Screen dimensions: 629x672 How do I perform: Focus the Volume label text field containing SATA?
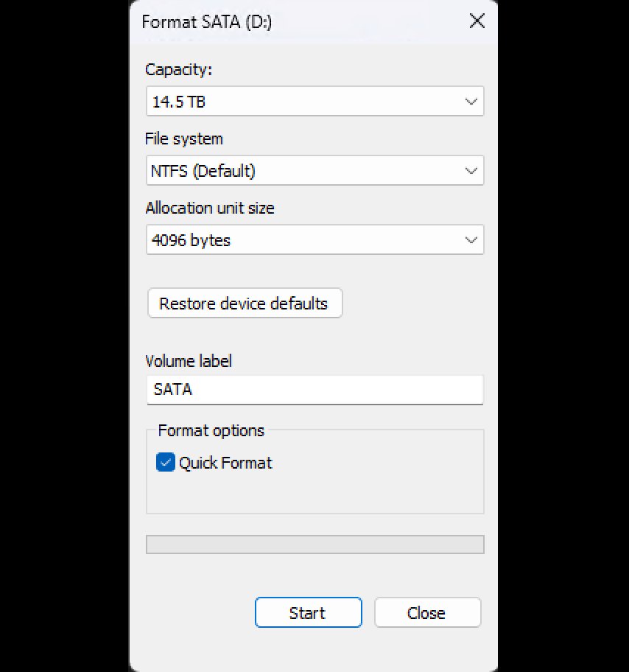point(314,390)
